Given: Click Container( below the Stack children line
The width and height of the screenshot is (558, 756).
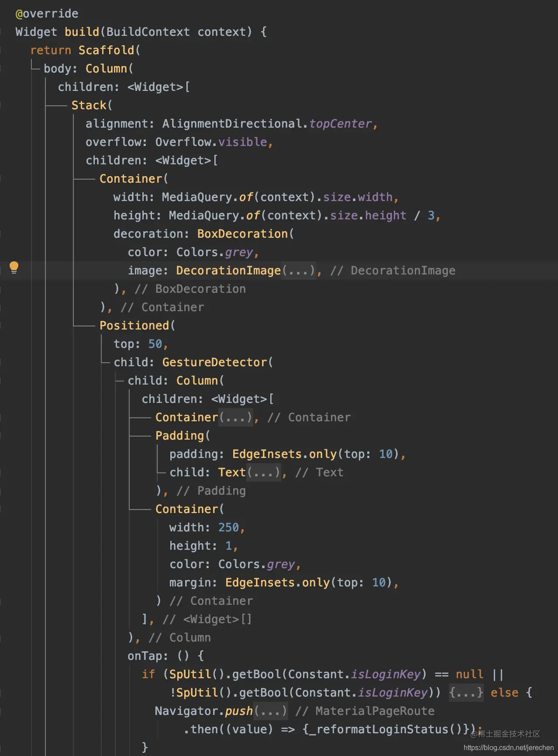Looking at the screenshot, I should click(x=131, y=179).
